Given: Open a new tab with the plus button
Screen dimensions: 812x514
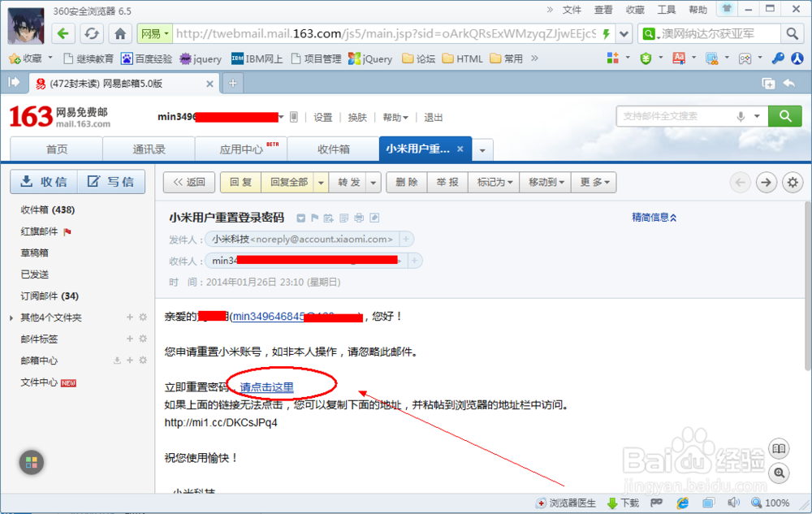Looking at the screenshot, I should click(x=233, y=83).
